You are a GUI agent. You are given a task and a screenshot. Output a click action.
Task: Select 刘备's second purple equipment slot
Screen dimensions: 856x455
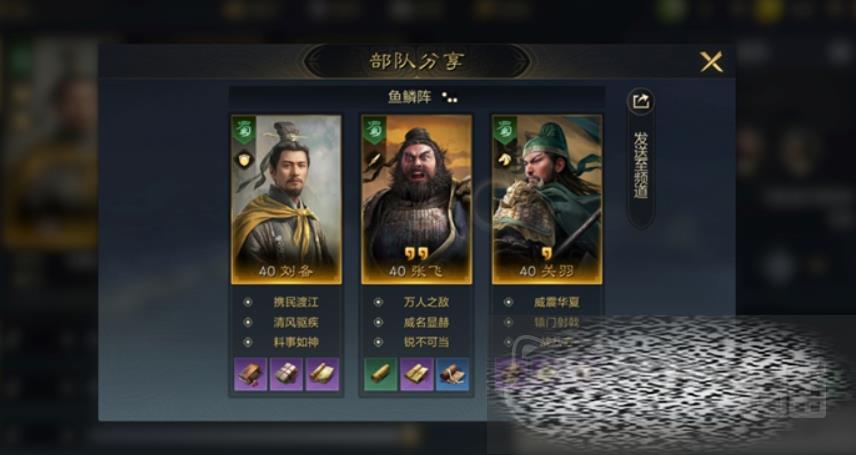286,374
